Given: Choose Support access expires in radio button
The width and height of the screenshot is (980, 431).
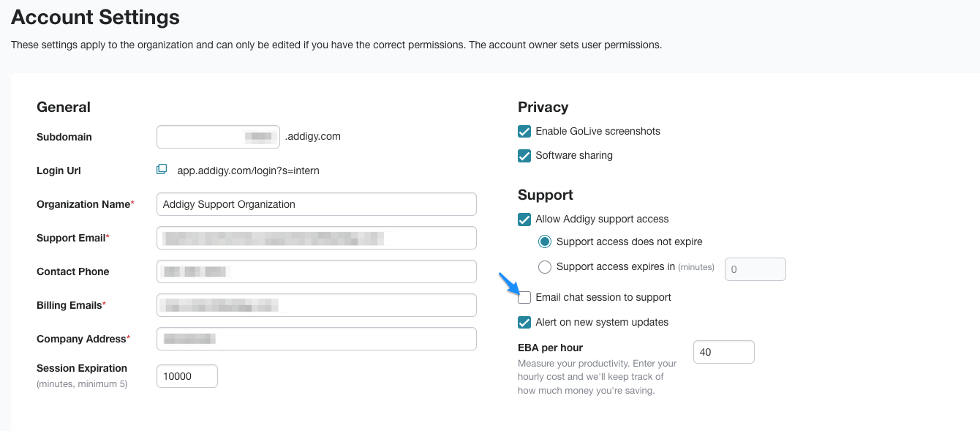Looking at the screenshot, I should 545,267.
